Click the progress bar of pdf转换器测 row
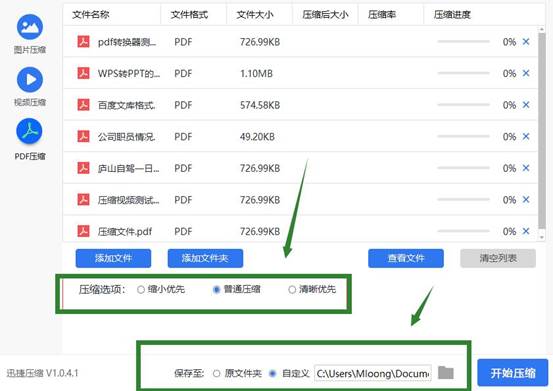This screenshot has height=391, width=553. coord(463,42)
